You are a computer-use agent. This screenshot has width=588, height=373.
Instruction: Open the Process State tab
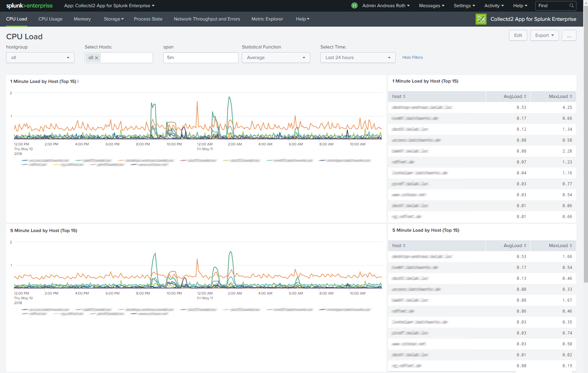pos(148,19)
